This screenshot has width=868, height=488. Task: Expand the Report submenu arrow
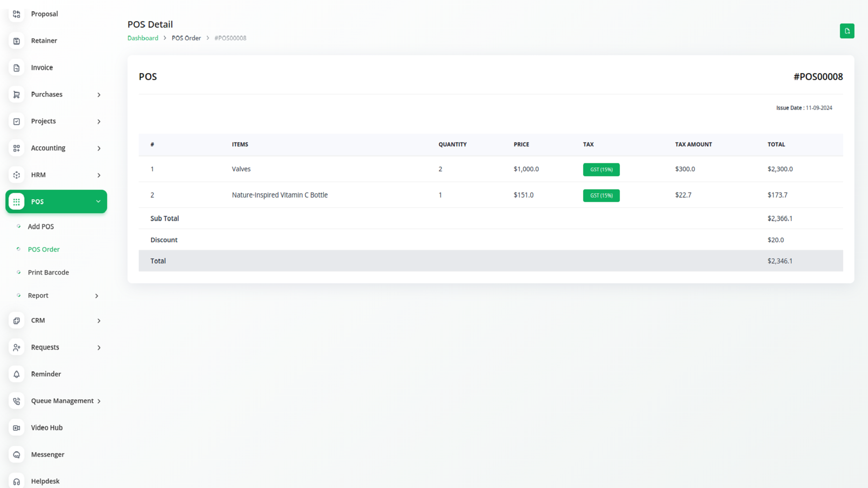(x=96, y=296)
